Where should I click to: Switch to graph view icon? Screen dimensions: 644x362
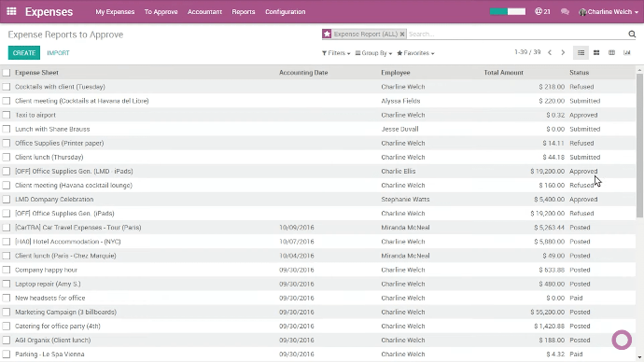click(627, 52)
